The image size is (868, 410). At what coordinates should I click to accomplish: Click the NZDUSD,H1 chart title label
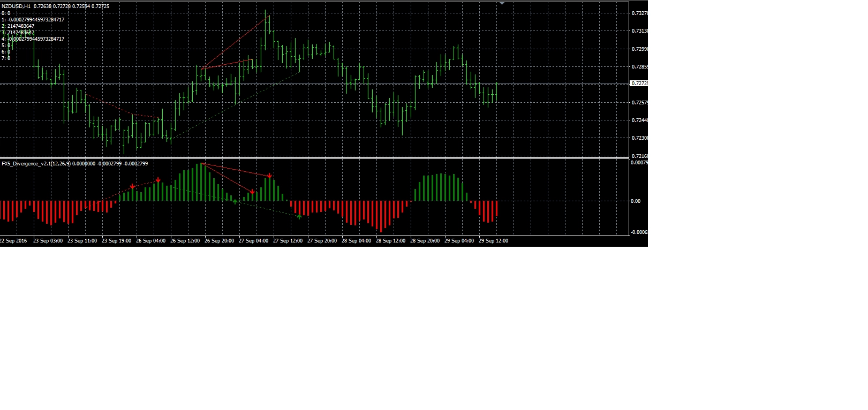click(x=16, y=6)
